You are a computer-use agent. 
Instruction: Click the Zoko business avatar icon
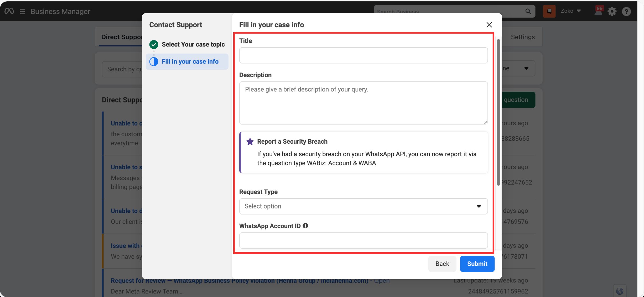pos(549,11)
